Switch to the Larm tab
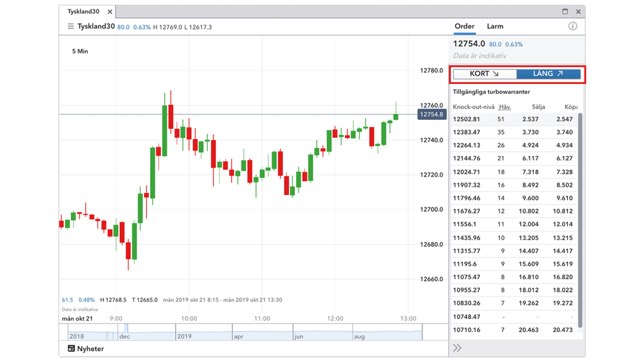The height and width of the screenshot is (362, 644). (495, 26)
